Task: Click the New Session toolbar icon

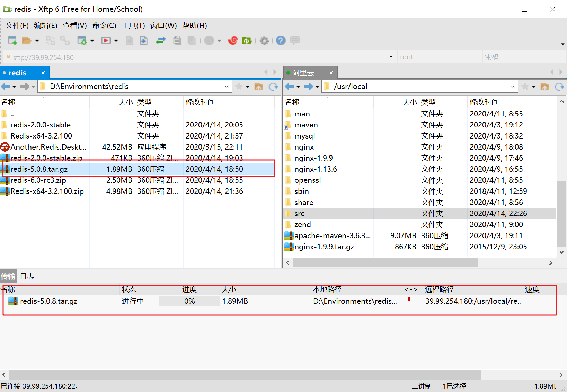Action: (x=12, y=41)
